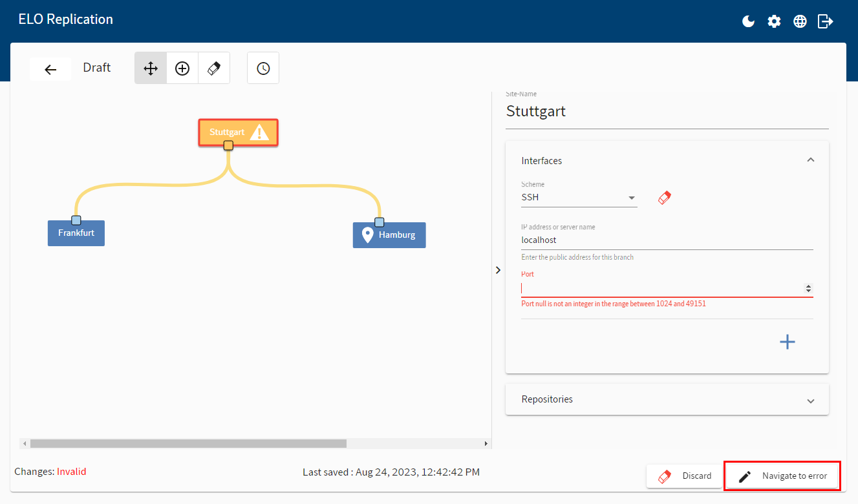Open settings gear icon
This screenshot has width=858, height=504.
pos(774,21)
